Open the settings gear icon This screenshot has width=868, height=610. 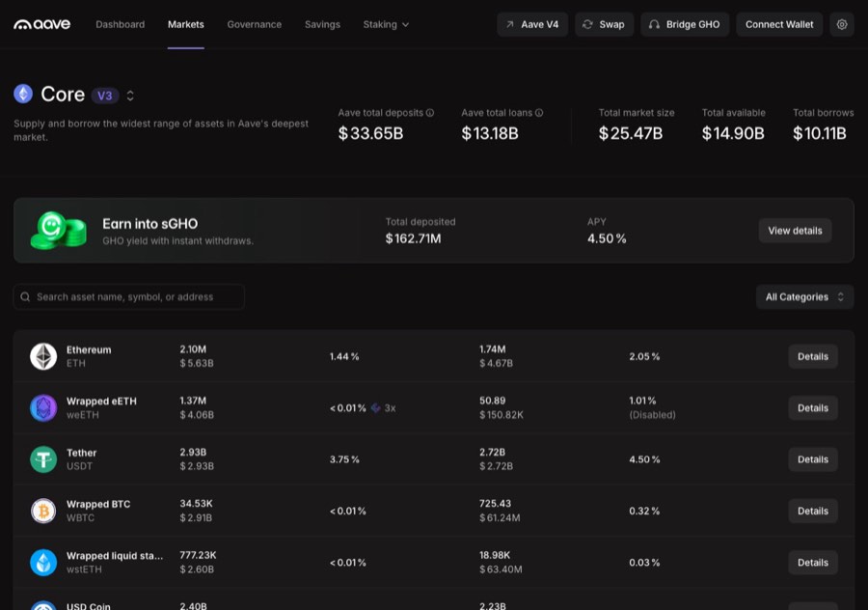(x=841, y=24)
